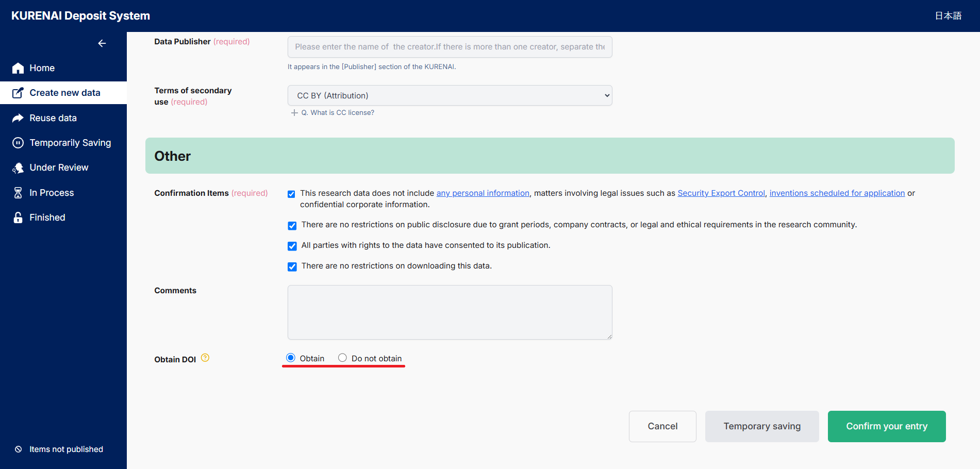This screenshot has width=980, height=469.
Task: Open inventions scheduled for application link
Action: (x=837, y=193)
